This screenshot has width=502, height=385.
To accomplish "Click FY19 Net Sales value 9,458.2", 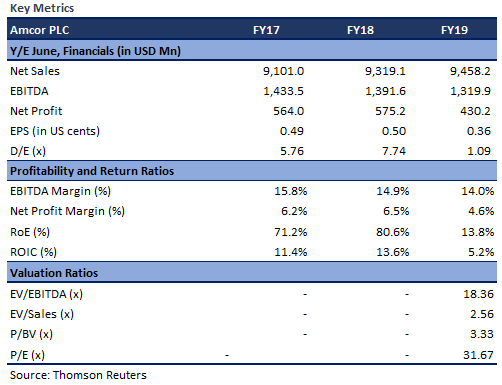I will tap(470, 71).
